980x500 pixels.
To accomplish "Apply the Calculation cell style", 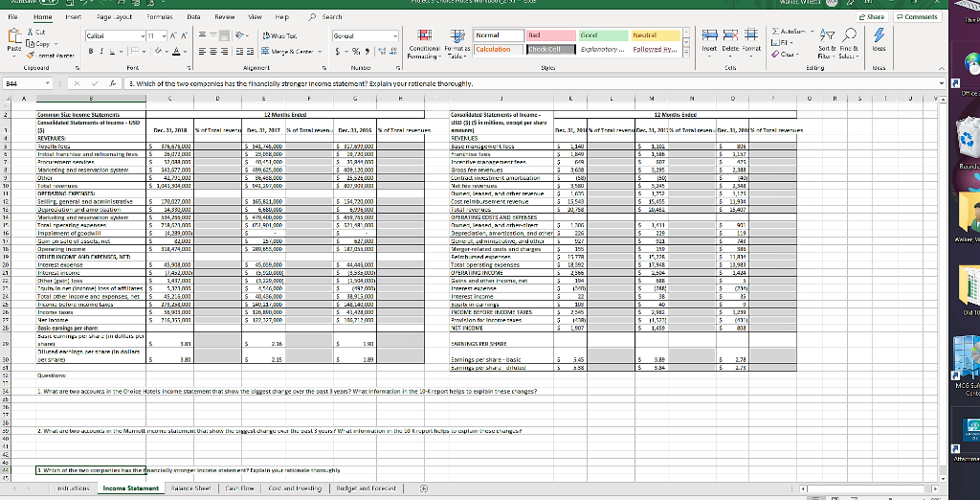I will tap(499, 50).
